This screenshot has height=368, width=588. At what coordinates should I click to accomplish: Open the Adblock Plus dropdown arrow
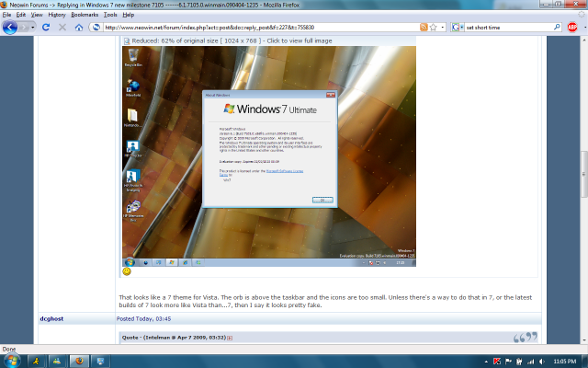pos(584,27)
